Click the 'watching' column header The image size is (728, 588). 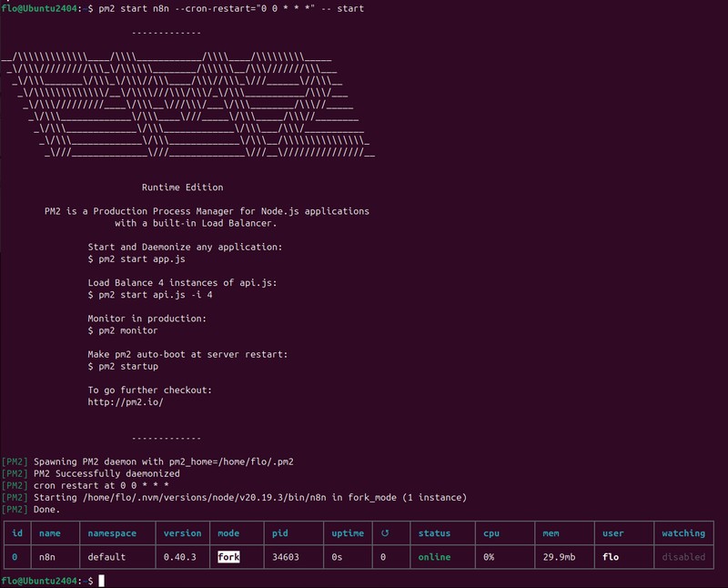click(x=683, y=533)
